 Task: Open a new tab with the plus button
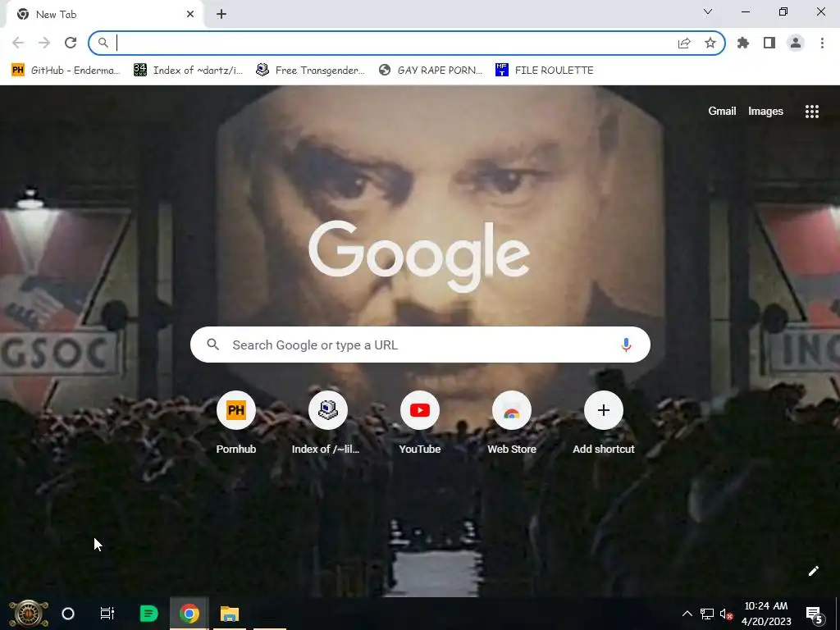point(221,15)
